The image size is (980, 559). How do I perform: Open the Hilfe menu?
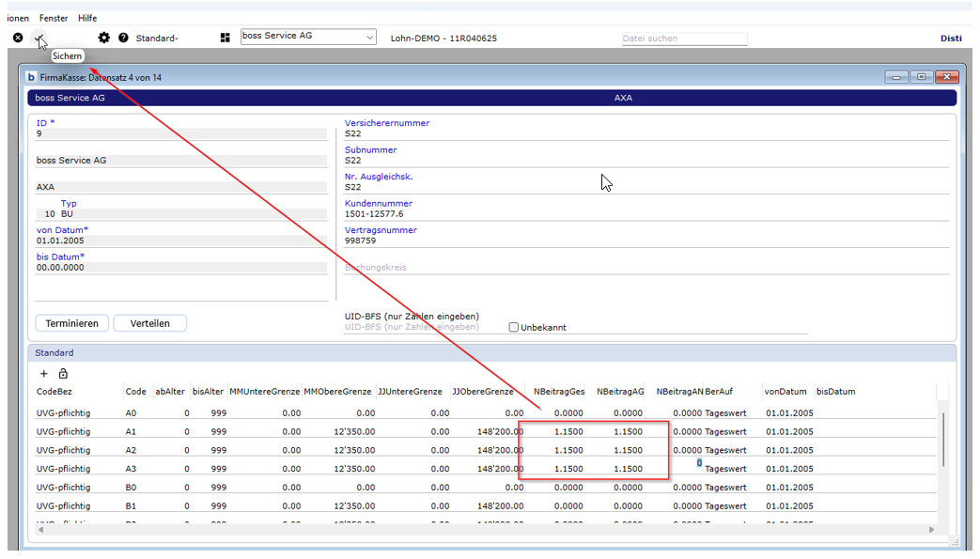coord(87,18)
